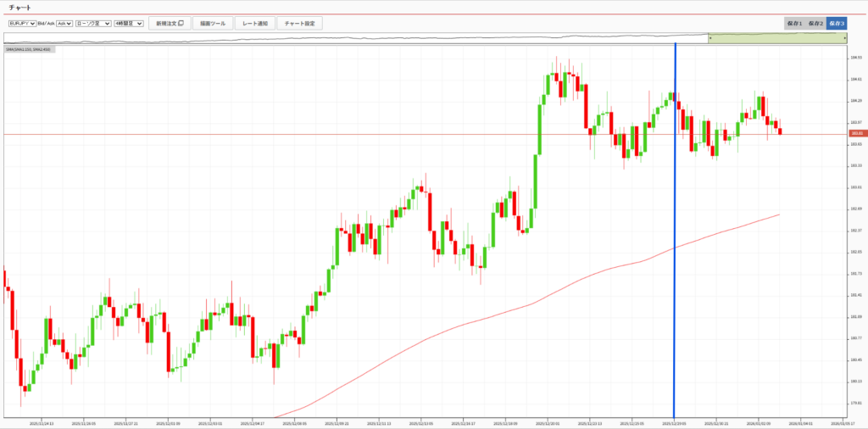The height and width of the screenshot is (429, 868).
Task: Click the green selected range in the navigator
Action: (x=776, y=39)
